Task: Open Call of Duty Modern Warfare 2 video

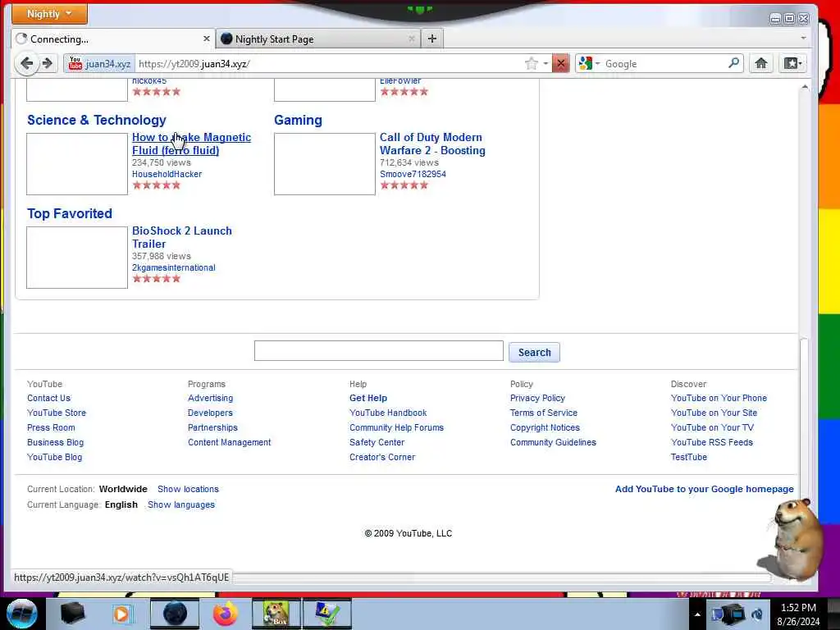Action: (x=432, y=144)
